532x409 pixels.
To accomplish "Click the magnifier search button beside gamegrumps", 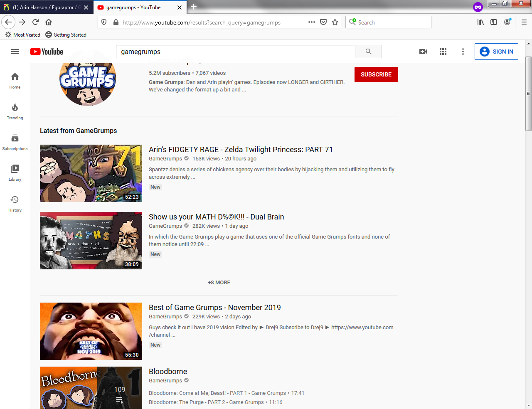I will click(x=368, y=52).
